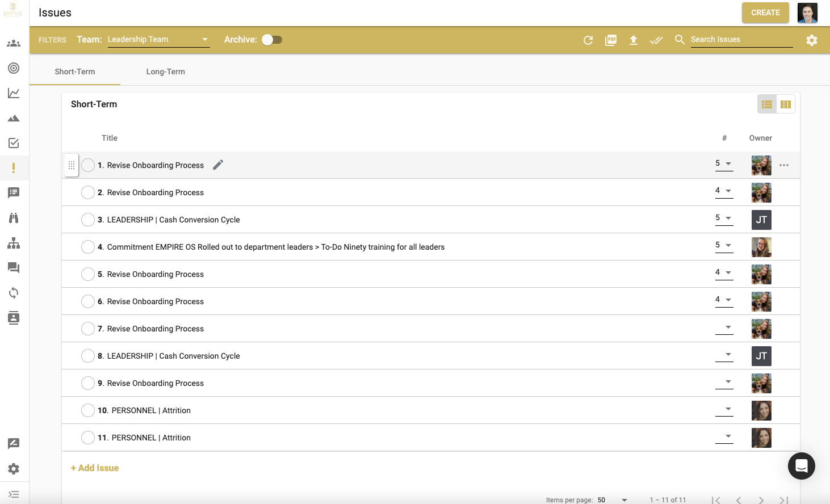Set priority for issue 7 empty dropdown
Screen dimensions: 830x504
point(724,327)
